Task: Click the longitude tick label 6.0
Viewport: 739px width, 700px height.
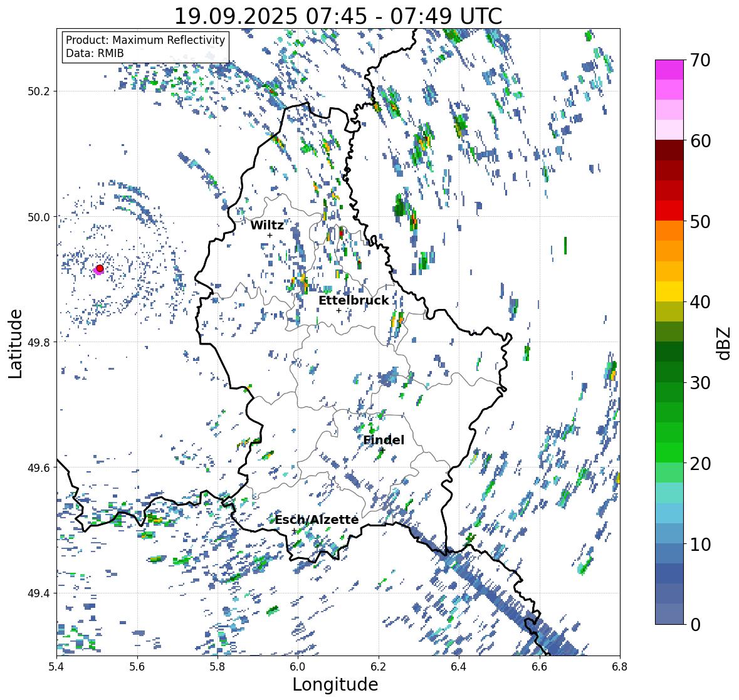Action: (298, 667)
